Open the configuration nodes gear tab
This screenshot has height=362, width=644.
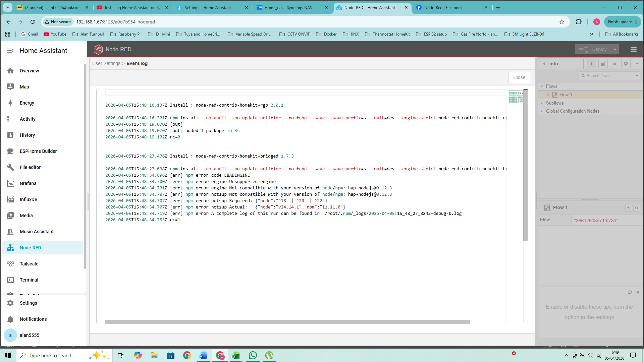pos(626,64)
